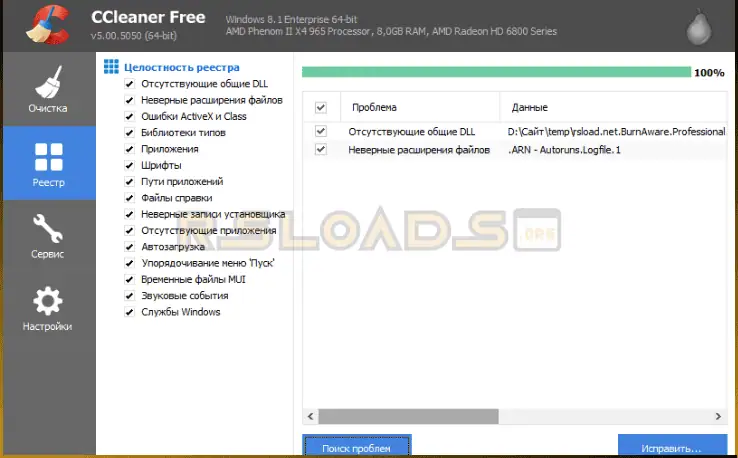This screenshot has width=738, height=458.
Task: Disable Упорядочивание меню 'Пуск' checkbox
Action: click(x=129, y=263)
